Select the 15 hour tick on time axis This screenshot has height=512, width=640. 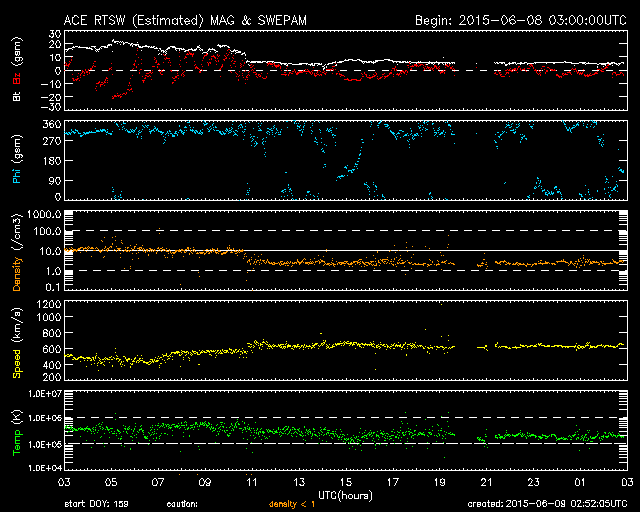pyautogui.click(x=345, y=482)
